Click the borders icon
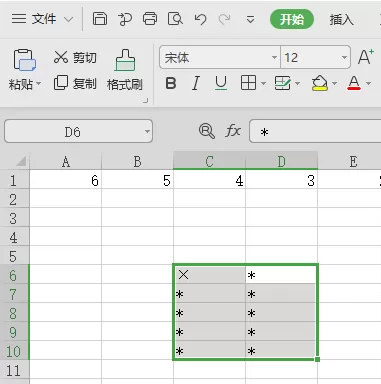Image resolution: width=381 pixels, height=384 pixels. (x=248, y=83)
